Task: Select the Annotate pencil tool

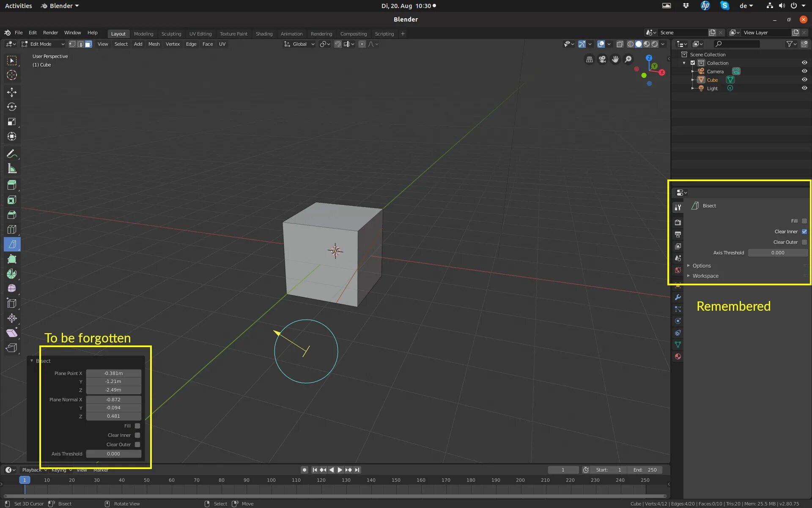Action: point(12,153)
